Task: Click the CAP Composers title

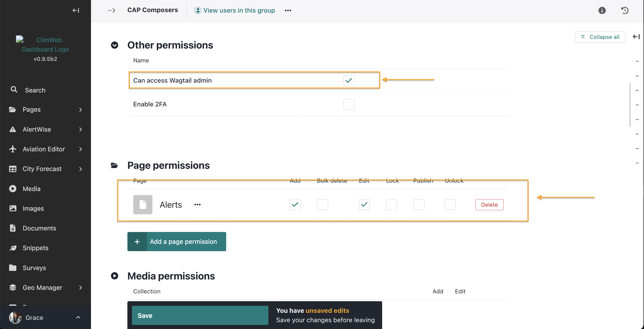Action: tap(153, 10)
